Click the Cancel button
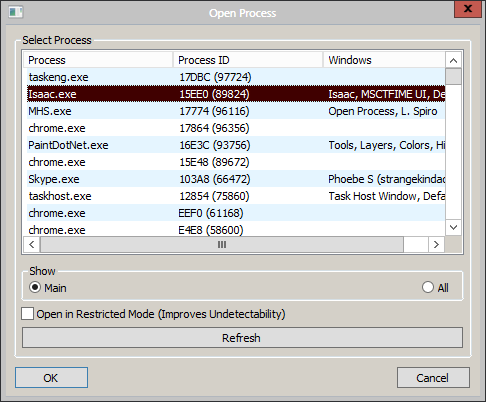 click(433, 378)
